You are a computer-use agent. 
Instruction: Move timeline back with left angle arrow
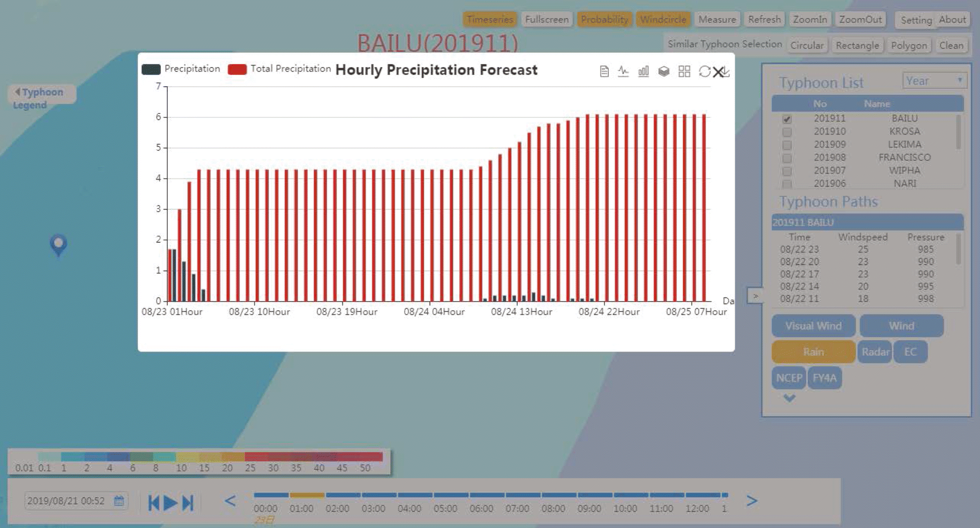click(x=230, y=501)
